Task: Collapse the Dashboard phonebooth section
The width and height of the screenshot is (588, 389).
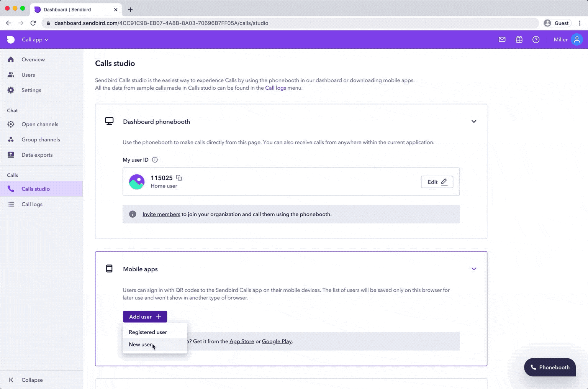Action: 474,121
